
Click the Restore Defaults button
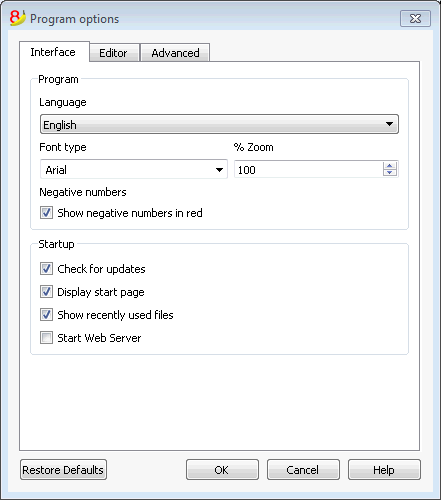pos(63,470)
